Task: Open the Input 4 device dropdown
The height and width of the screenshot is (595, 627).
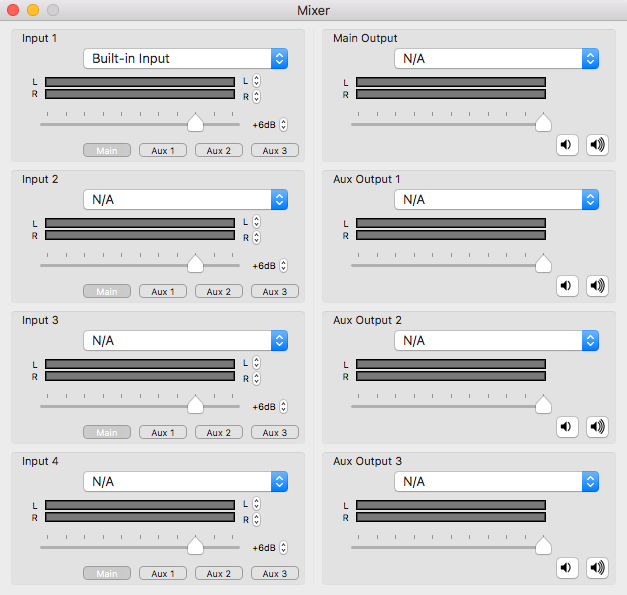Action: [186, 481]
